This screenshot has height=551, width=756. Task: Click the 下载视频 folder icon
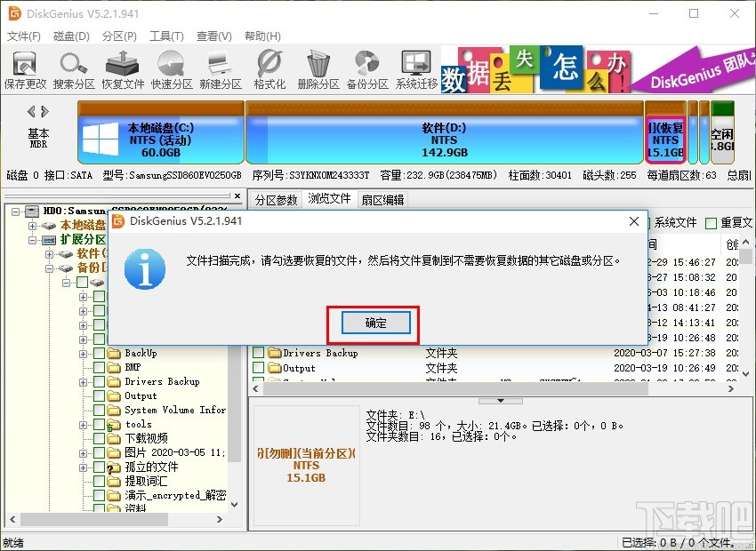114,439
